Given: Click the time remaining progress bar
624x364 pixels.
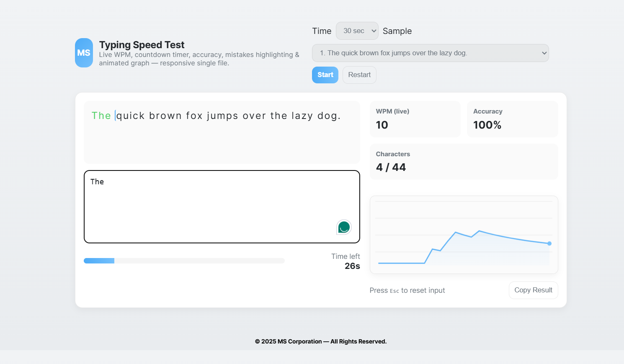Looking at the screenshot, I should (184, 261).
